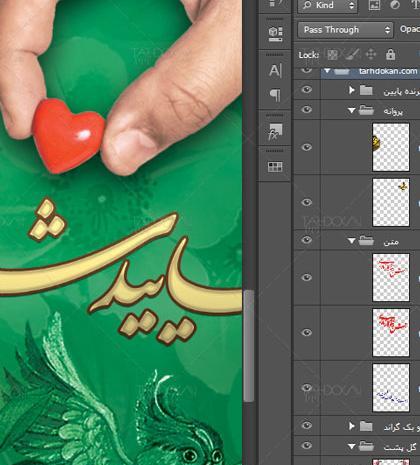Toggle visibility of گل پشت group
The width and height of the screenshot is (420, 465).
point(307,445)
